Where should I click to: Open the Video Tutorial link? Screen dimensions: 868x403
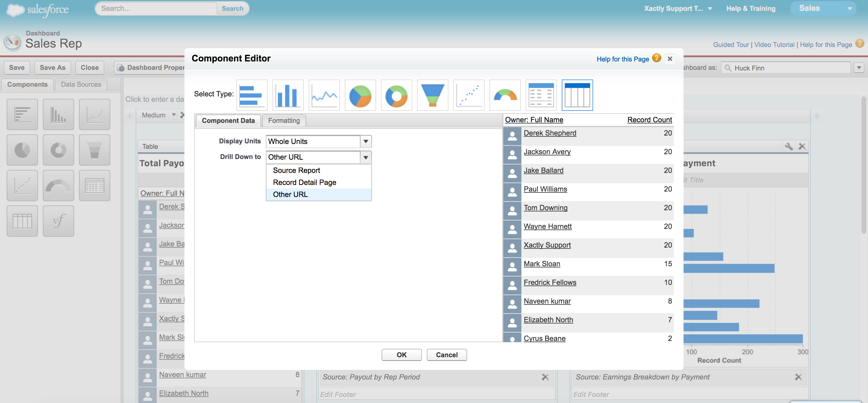[774, 45]
